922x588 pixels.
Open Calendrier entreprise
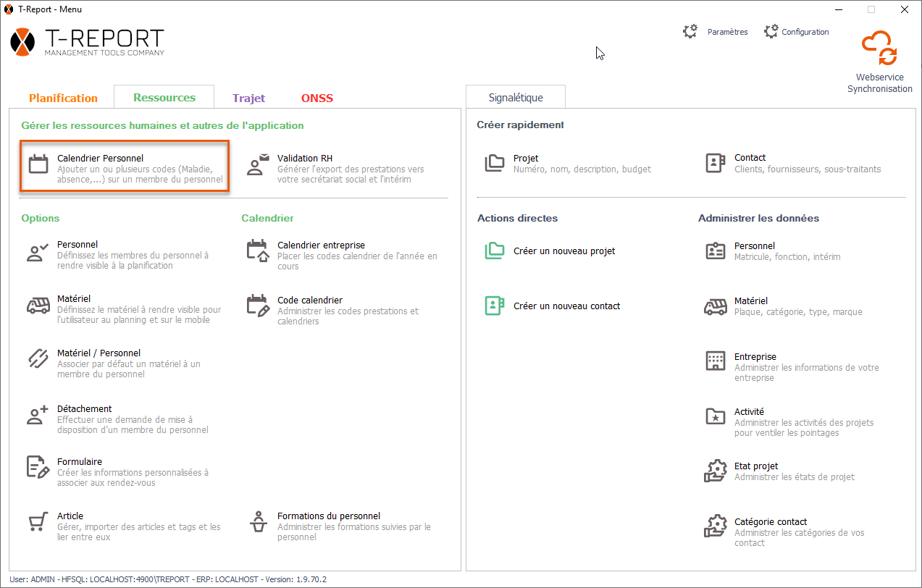pyautogui.click(x=321, y=245)
